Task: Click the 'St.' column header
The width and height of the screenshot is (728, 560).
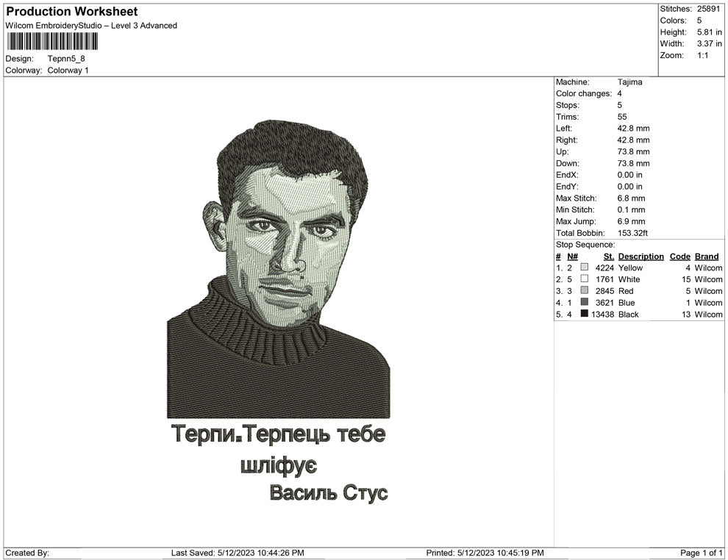Action: coord(609,256)
